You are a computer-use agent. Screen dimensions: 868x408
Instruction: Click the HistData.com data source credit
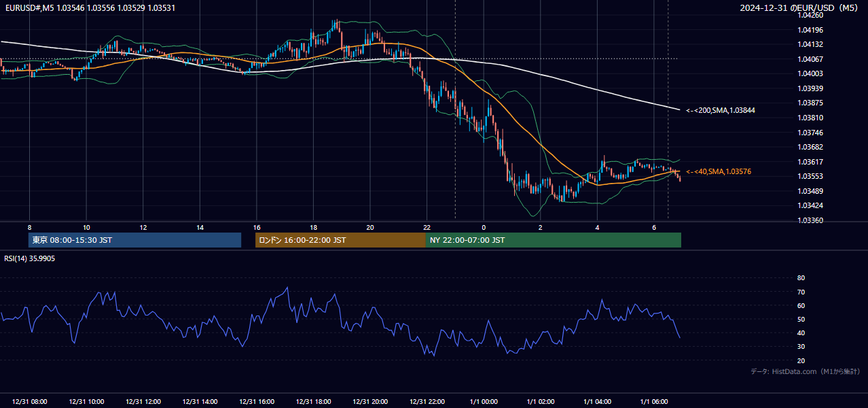click(805, 371)
